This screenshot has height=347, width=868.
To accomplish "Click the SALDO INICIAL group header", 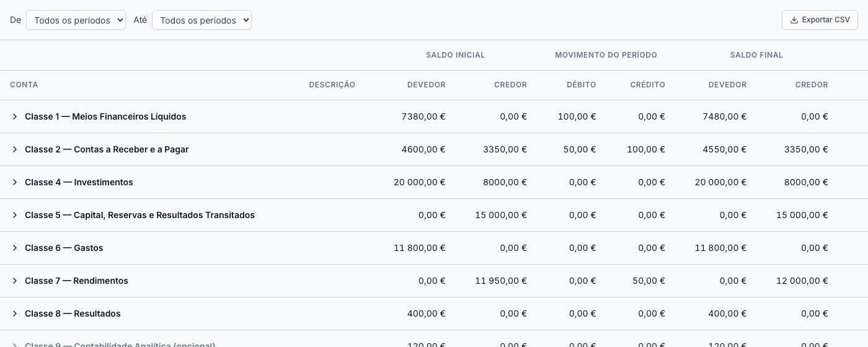I will point(456,55).
